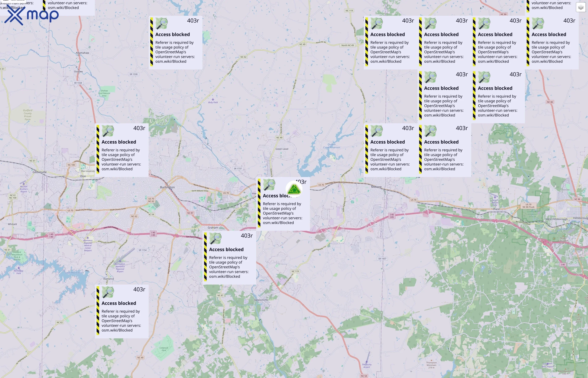Click the West Hillsborough label

coord(556,219)
